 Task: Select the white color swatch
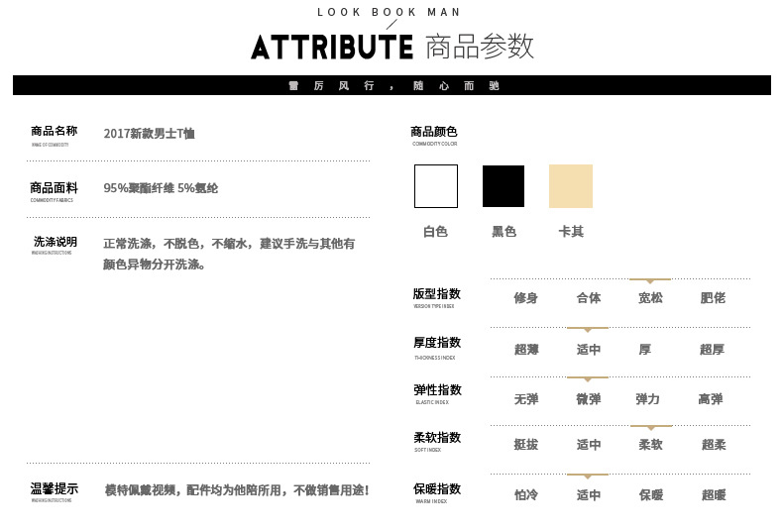(x=435, y=186)
